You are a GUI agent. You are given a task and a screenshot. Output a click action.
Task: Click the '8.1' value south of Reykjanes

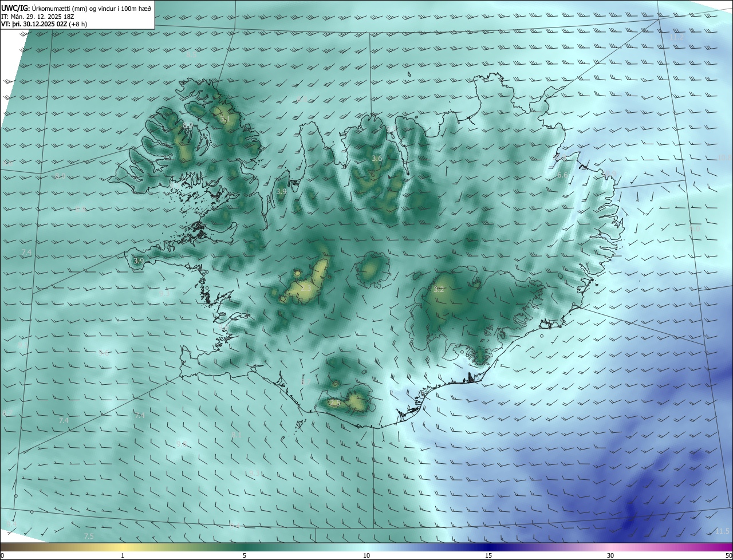(x=236, y=435)
